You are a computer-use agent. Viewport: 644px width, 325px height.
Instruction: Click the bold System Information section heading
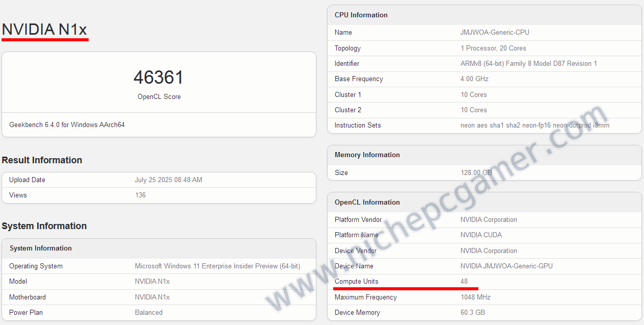(x=44, y=226)
